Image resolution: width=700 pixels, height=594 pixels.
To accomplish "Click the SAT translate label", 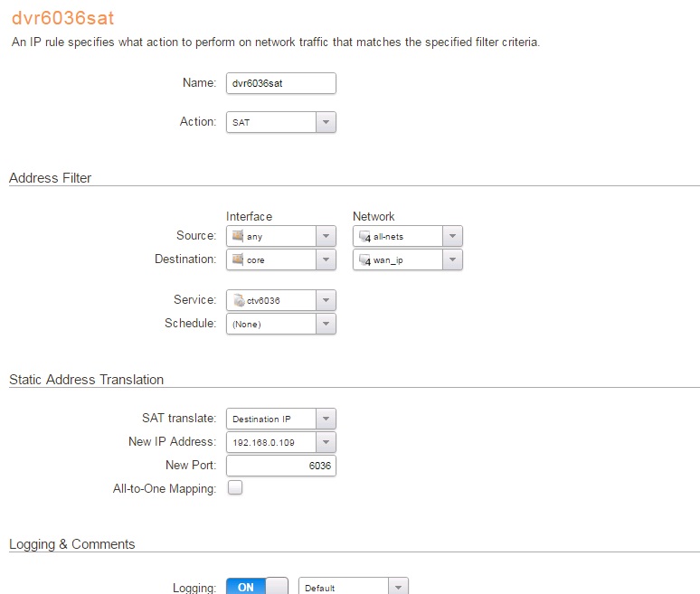I will click(178, 419).
